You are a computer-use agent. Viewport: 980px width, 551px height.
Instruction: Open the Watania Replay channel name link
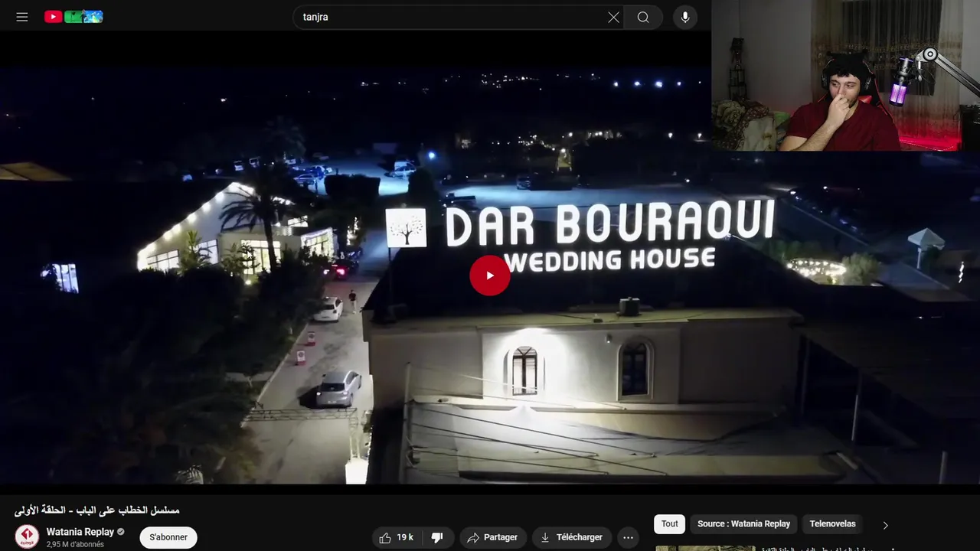click(80, 531)
